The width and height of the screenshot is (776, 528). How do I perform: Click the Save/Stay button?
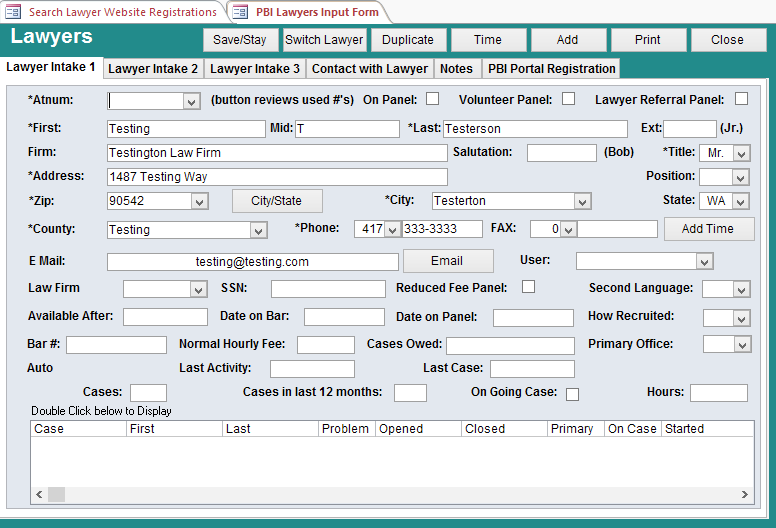240,40
